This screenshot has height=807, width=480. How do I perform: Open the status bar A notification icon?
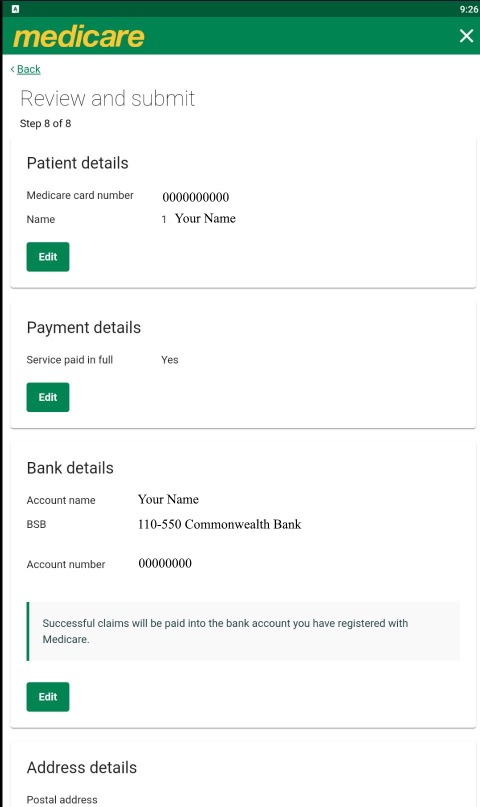click(x=15, y=9)
